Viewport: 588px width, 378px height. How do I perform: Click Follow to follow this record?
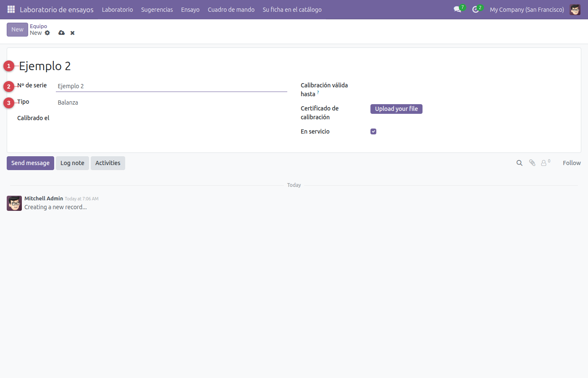tap(572, 163)
